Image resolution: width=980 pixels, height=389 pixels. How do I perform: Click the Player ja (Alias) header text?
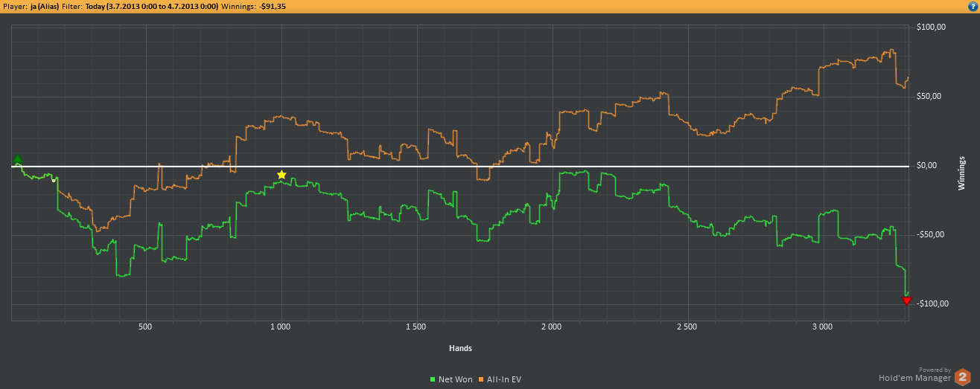(x=29, y=6)
